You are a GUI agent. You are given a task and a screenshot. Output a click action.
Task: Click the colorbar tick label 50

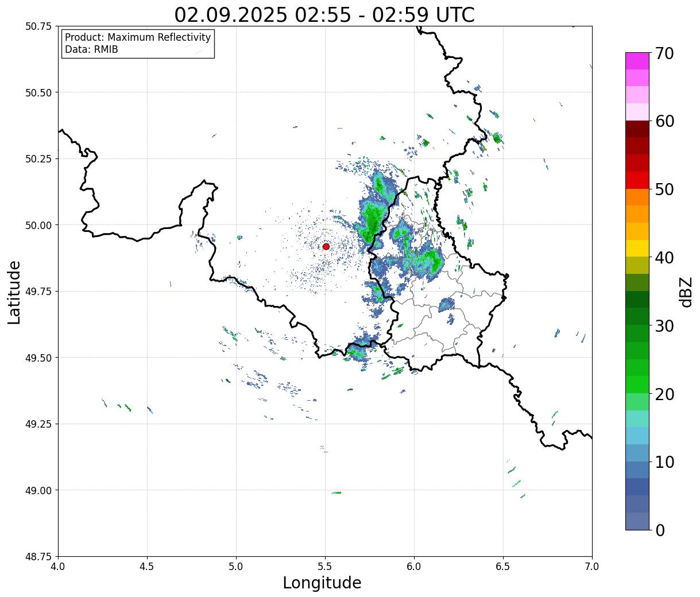[x=665, y=189]
